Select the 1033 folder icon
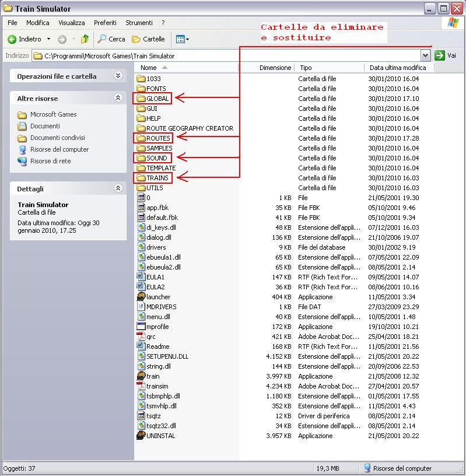Image resolution: width=466 pixels, height=476 pixels. tap(141, 79)
